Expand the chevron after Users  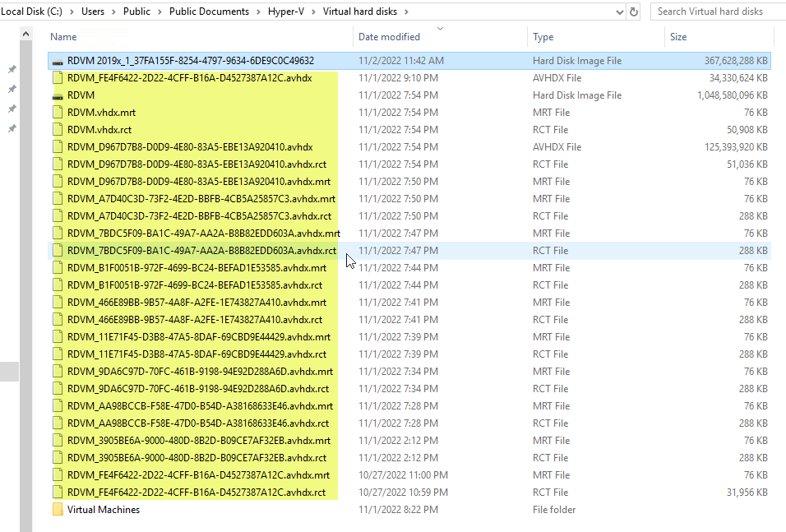113,12
